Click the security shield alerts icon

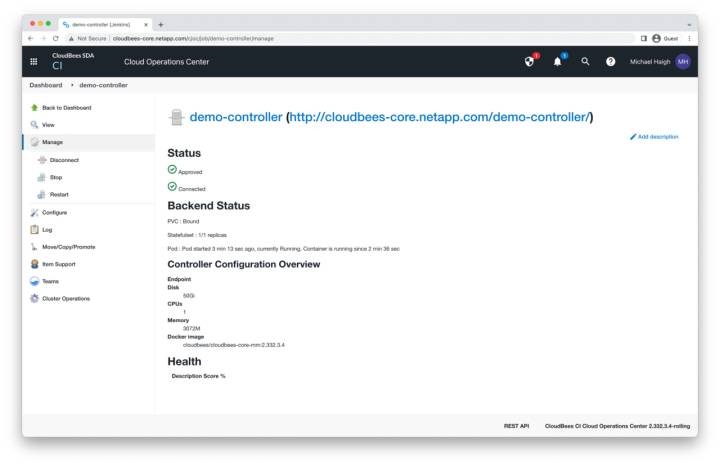tap(529, 61)
